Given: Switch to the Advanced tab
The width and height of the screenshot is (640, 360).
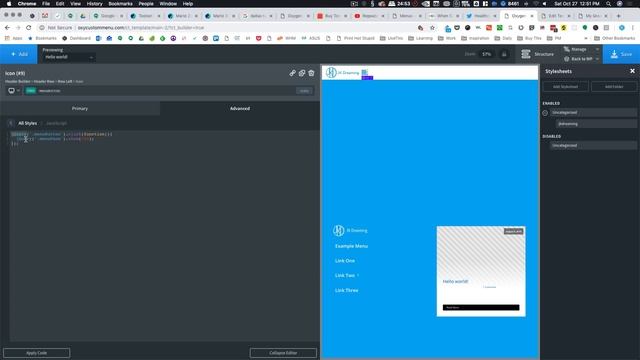Looking at the screenshot, I should [240, 109].
